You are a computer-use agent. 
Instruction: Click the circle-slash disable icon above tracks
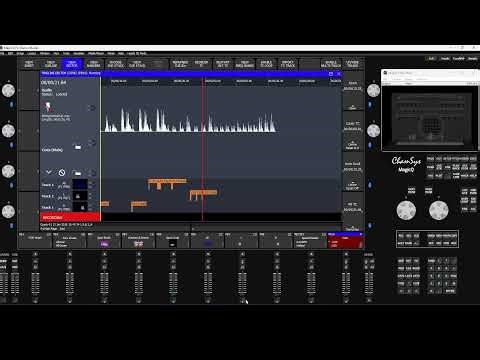click(x=62, y=173)
